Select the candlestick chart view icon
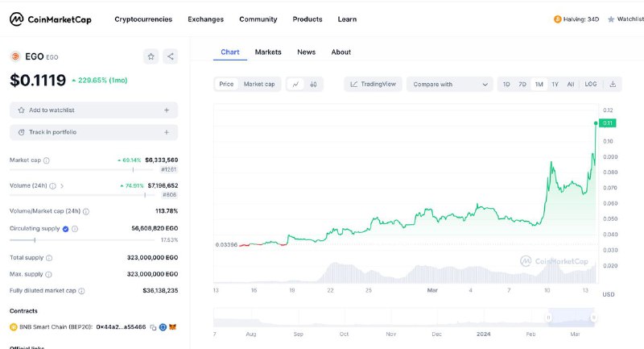Image resolution: width=644 pixels, height=349 pixels. 313,85
